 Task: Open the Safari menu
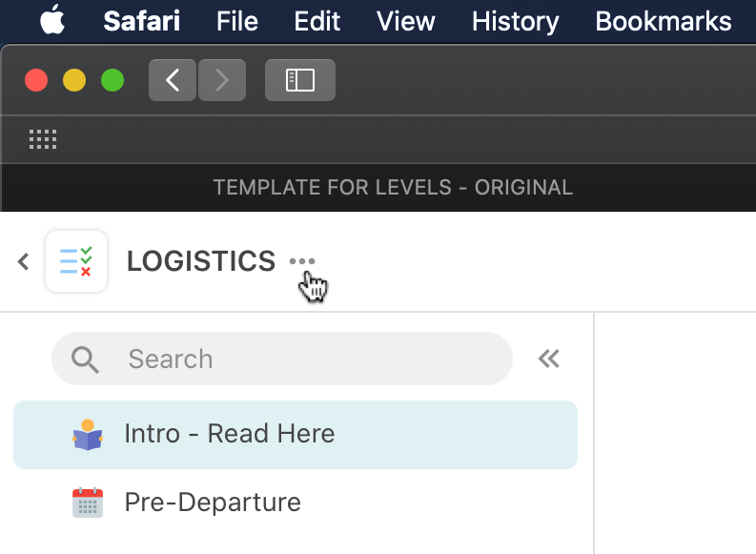[141, 21]
